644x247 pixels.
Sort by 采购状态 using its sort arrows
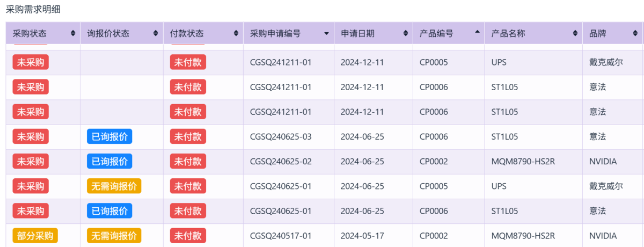click(x=73, y=33)
